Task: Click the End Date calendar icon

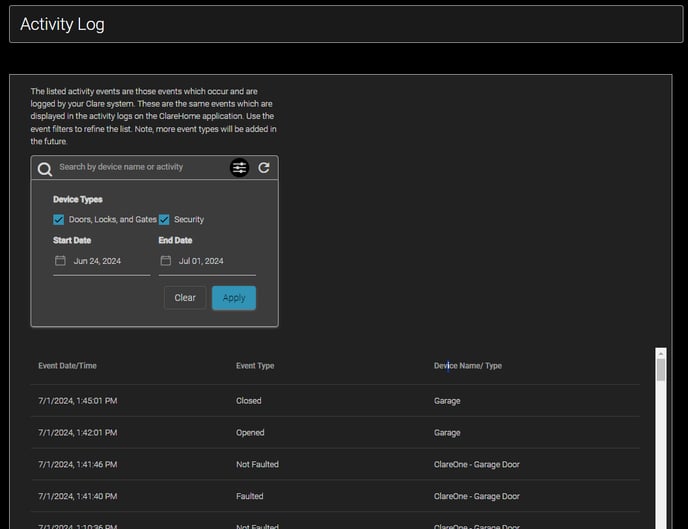Action: (165, 261)
